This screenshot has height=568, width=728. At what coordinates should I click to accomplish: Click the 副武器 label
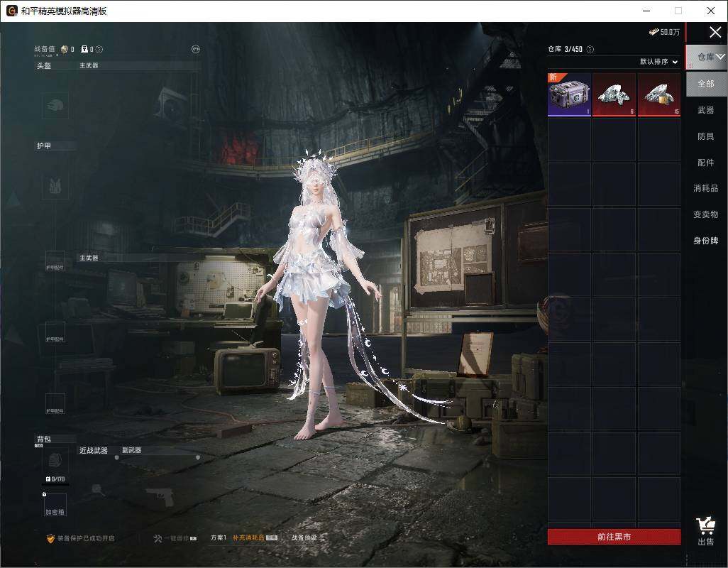[x=132, y=450]
